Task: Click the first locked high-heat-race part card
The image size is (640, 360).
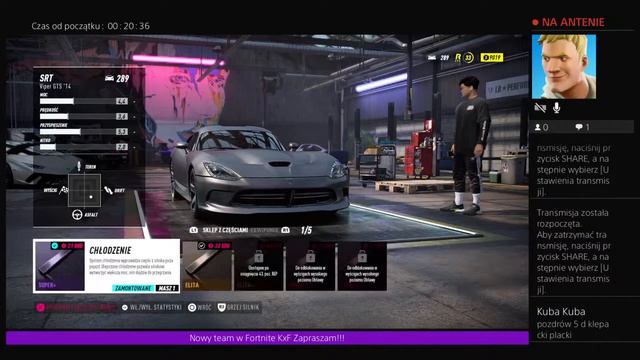Action: click(310, 266)
